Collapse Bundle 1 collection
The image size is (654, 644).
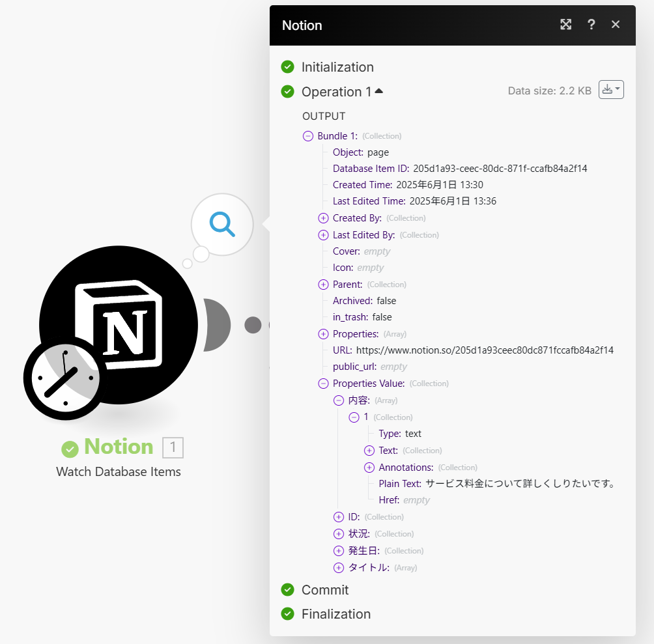pyautogui.click(x=308, y=136)
